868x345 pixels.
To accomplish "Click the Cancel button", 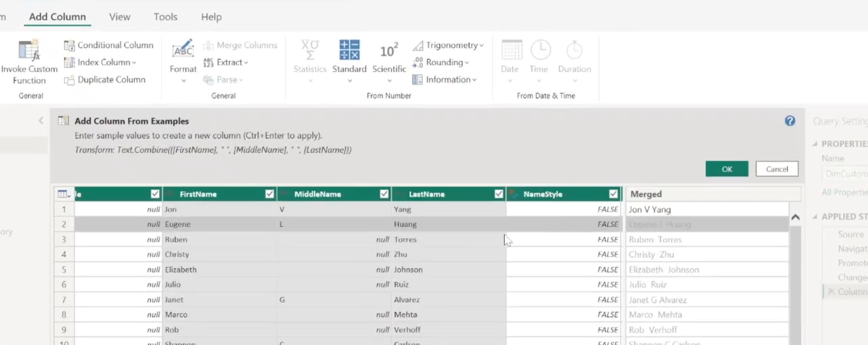I will click(x=776, y=169).
